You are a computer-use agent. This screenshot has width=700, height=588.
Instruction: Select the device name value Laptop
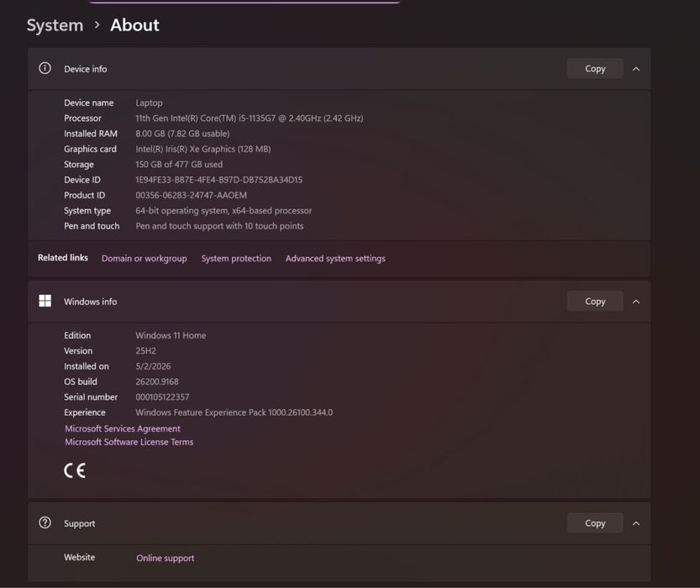click(149, 102)
